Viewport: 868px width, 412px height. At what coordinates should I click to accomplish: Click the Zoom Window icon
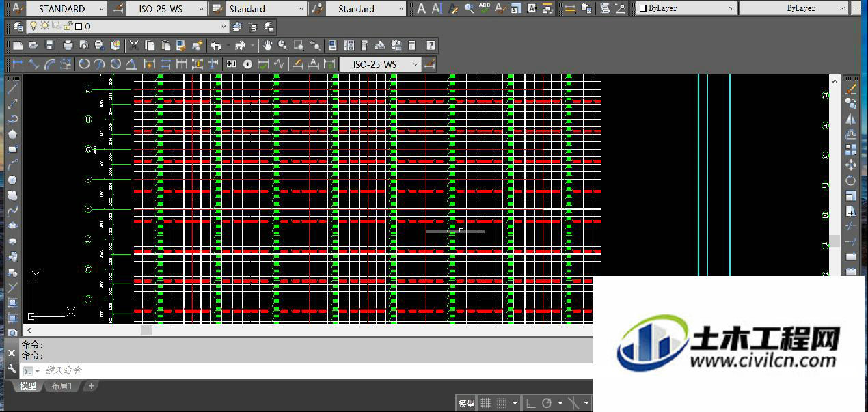click(299, 46)
